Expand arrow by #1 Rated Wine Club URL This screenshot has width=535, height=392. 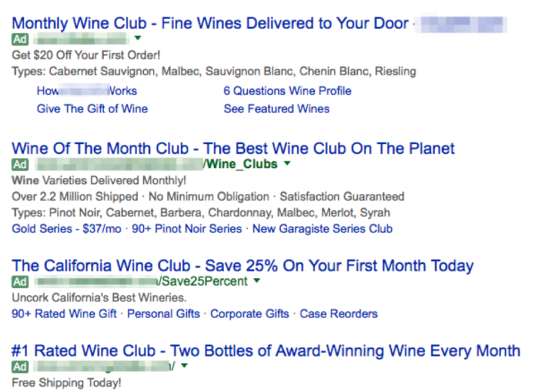(x=185, y=366)
